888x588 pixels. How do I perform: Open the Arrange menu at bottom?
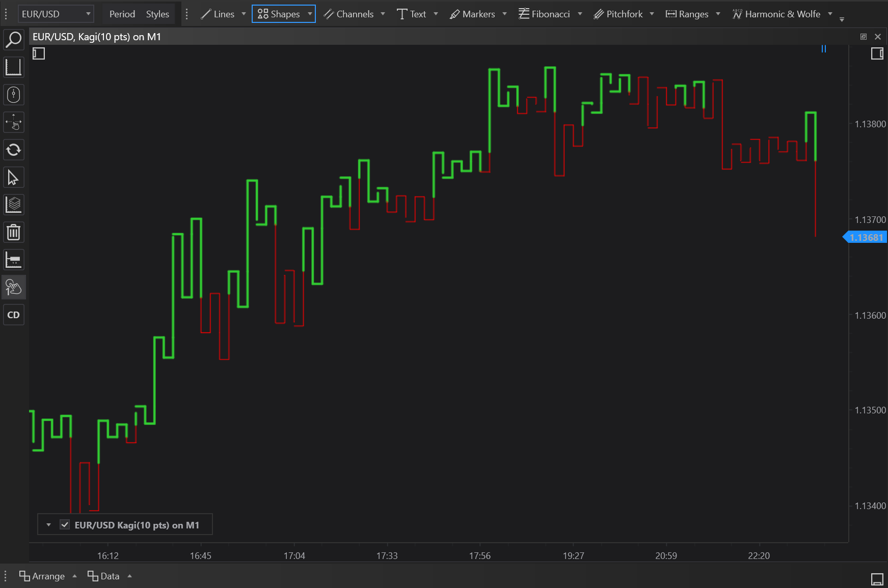(x=43, y=576)
